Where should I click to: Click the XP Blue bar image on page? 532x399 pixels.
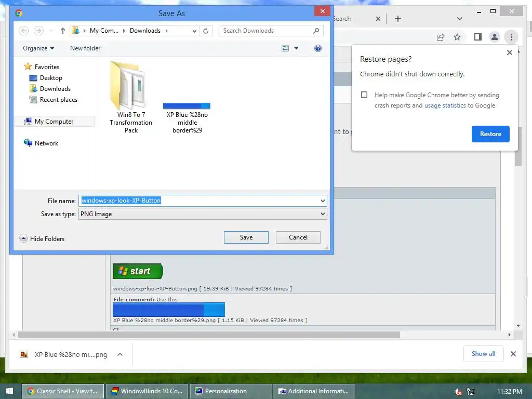pos(169,310)
